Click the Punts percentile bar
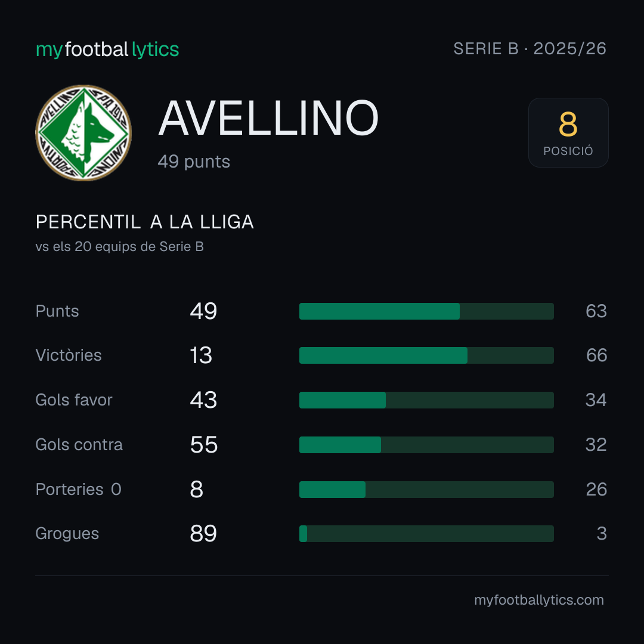 coord(426,311)
